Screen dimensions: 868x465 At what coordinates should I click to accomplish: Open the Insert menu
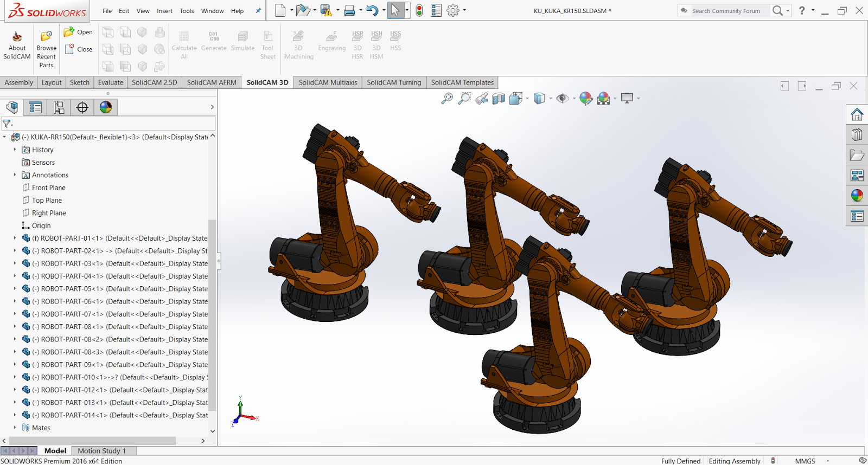164,11
